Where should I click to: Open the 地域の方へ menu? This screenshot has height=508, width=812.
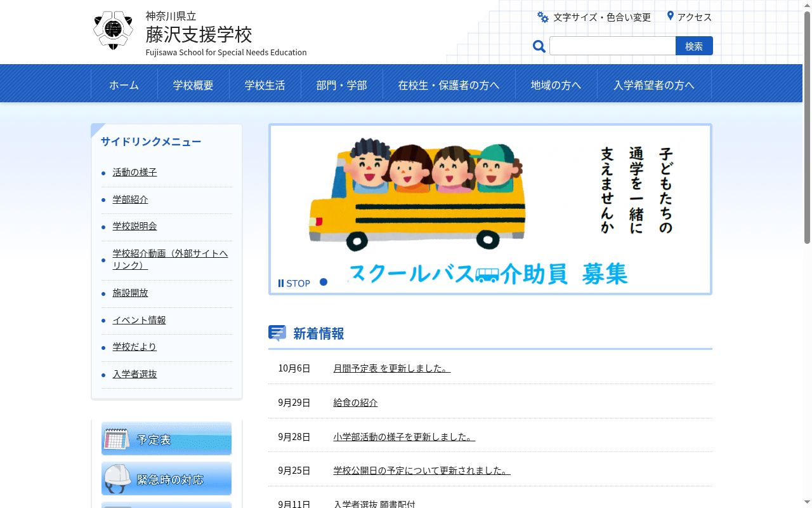[x=556, y=85]
